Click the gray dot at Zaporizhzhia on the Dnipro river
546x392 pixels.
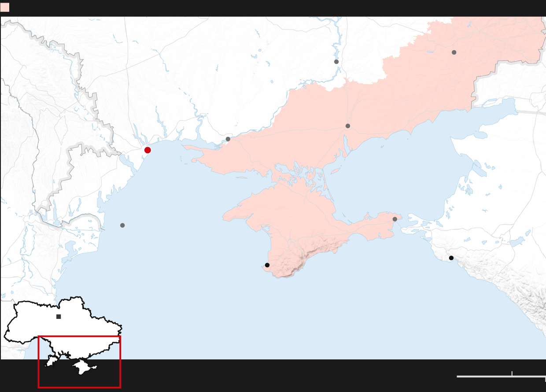[x=336, y=62]
